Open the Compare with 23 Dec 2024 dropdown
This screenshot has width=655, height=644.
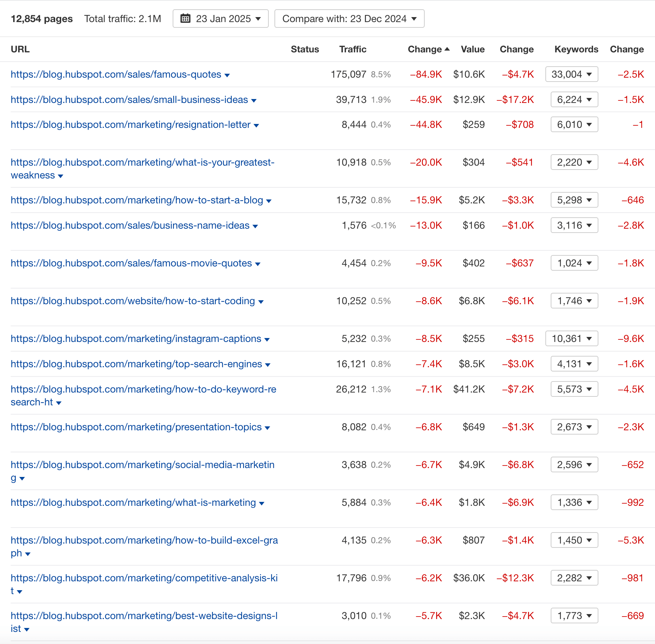[x=349, y=19]
